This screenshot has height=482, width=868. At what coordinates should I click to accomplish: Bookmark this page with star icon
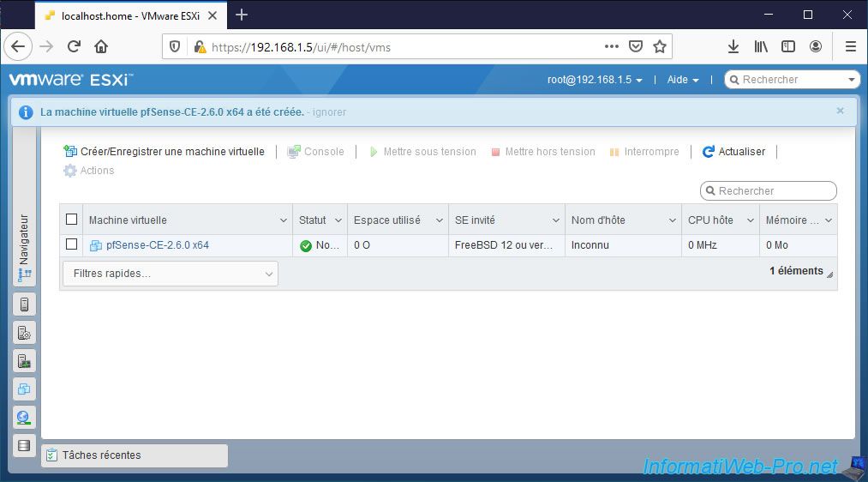[x=659, y=46]
